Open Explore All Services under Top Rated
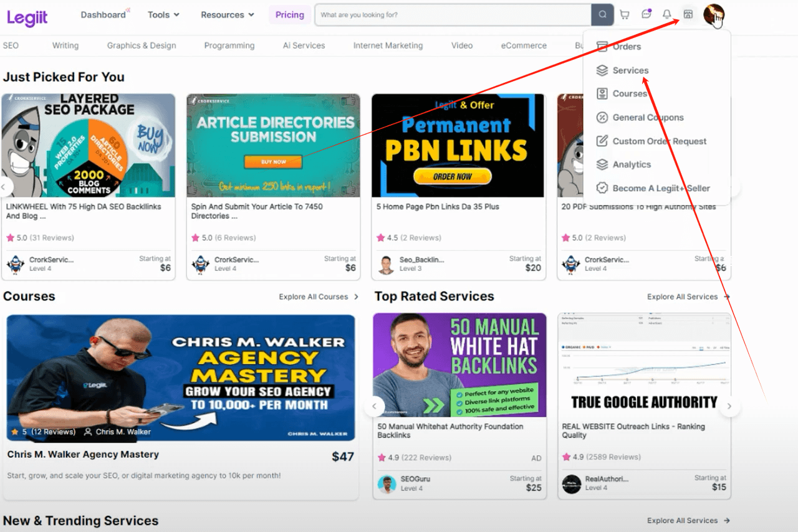This screenshot has height=532, width=798. point(688,297)
